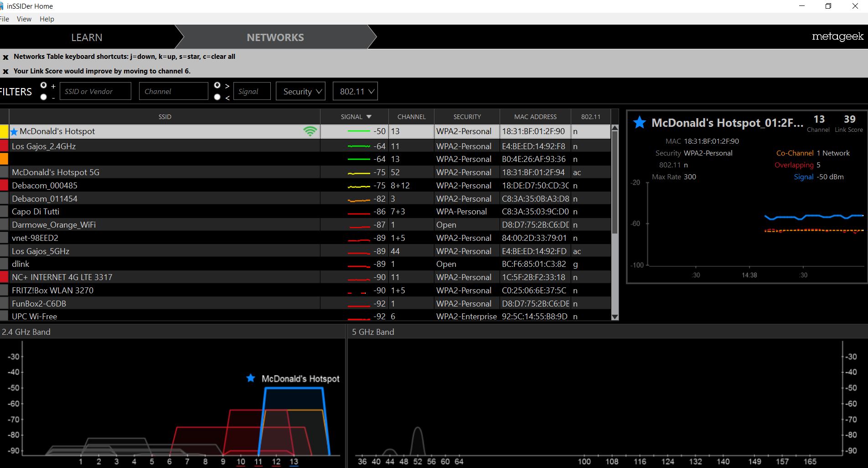Sort table by CHANNEL column header
The height and width of the screenshot is (468, 868).
[x=411, y=117]
